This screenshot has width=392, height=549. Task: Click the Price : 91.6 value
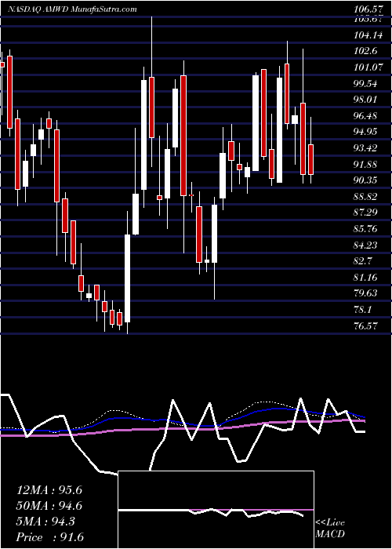(x=49, y=537)
